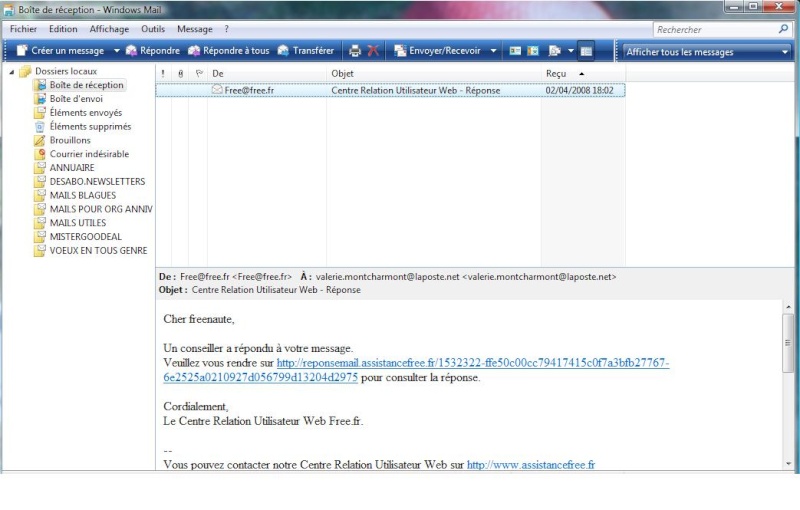Sort by the Reçu column header
Viewport: 800px width, 510px height.
[x=583, y=73]
